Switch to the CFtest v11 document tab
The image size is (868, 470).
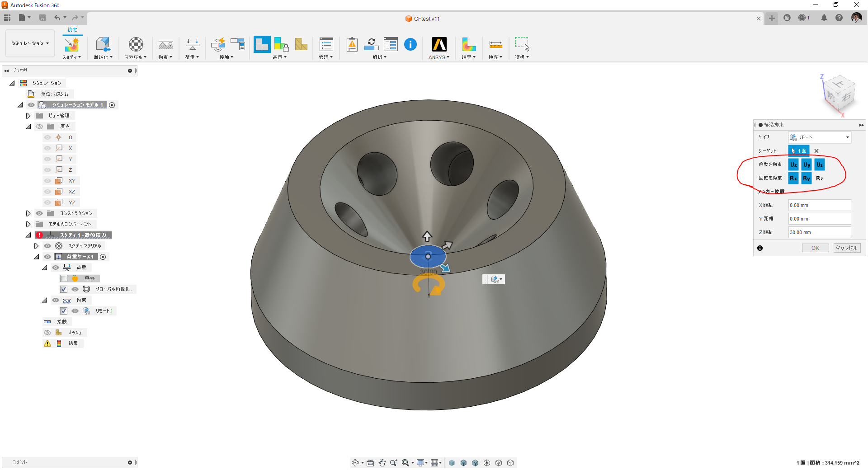tap(423, 19)
